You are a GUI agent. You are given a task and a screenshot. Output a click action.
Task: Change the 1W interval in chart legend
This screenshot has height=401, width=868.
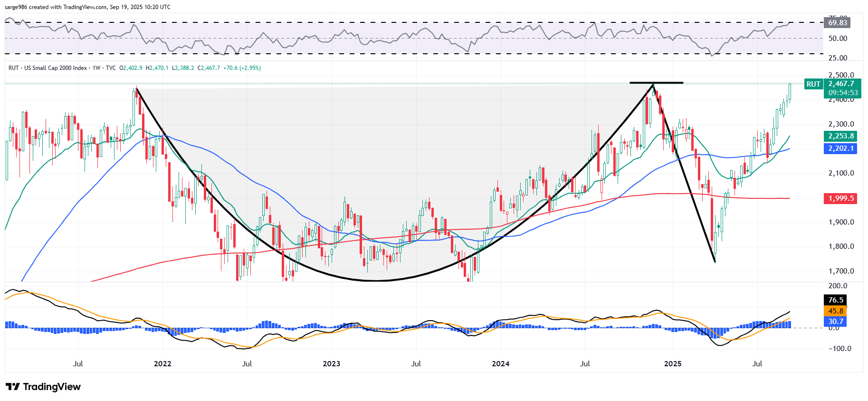[96, 68]
